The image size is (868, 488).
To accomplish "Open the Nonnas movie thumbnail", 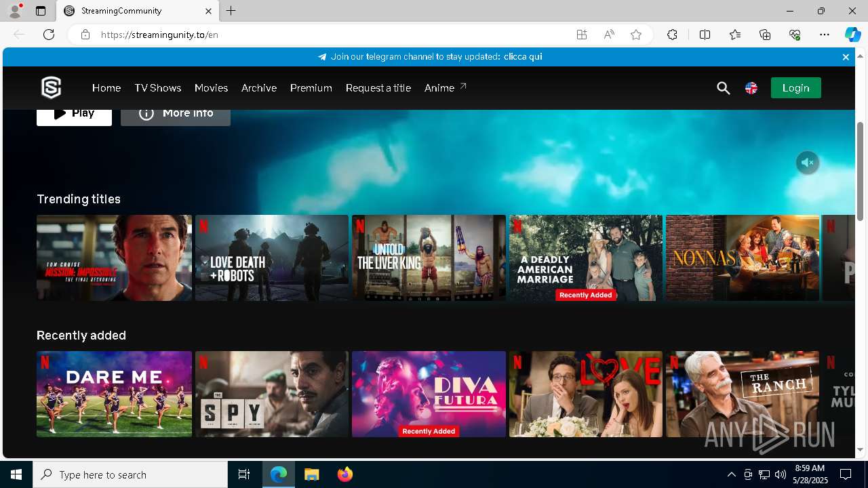I will [x=743, y=258].
